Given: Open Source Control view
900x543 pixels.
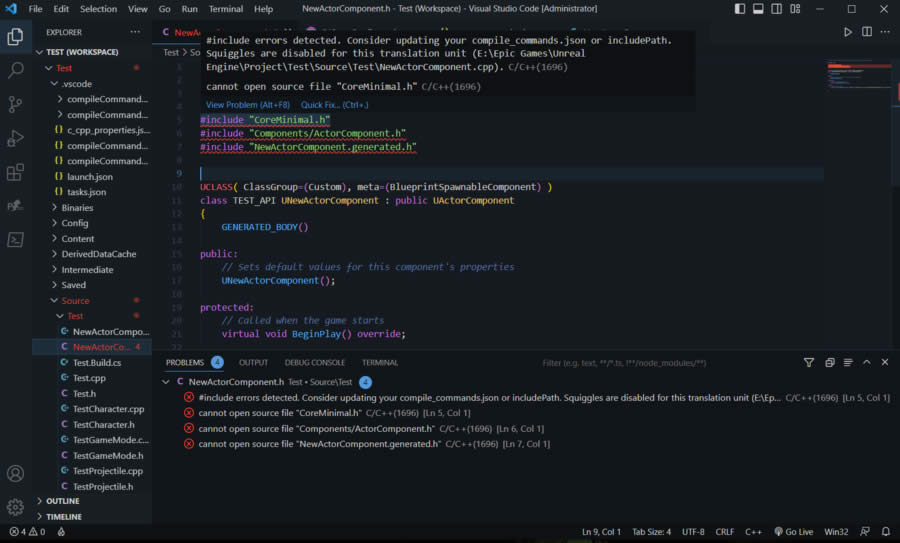Looking at the screenshot, I should [15, 104].
